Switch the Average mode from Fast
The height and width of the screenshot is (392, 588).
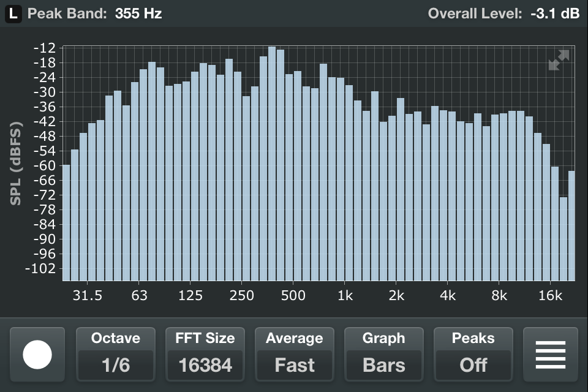(294, 356)
